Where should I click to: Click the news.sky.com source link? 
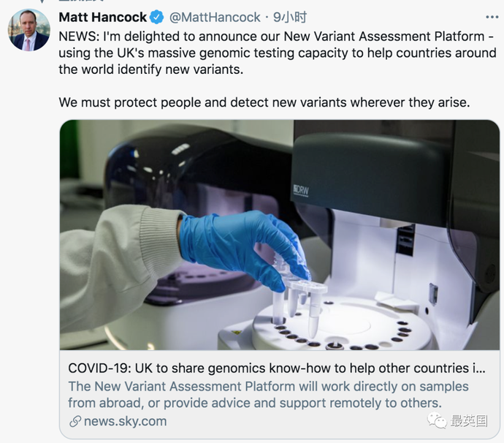tap(126, 421)
